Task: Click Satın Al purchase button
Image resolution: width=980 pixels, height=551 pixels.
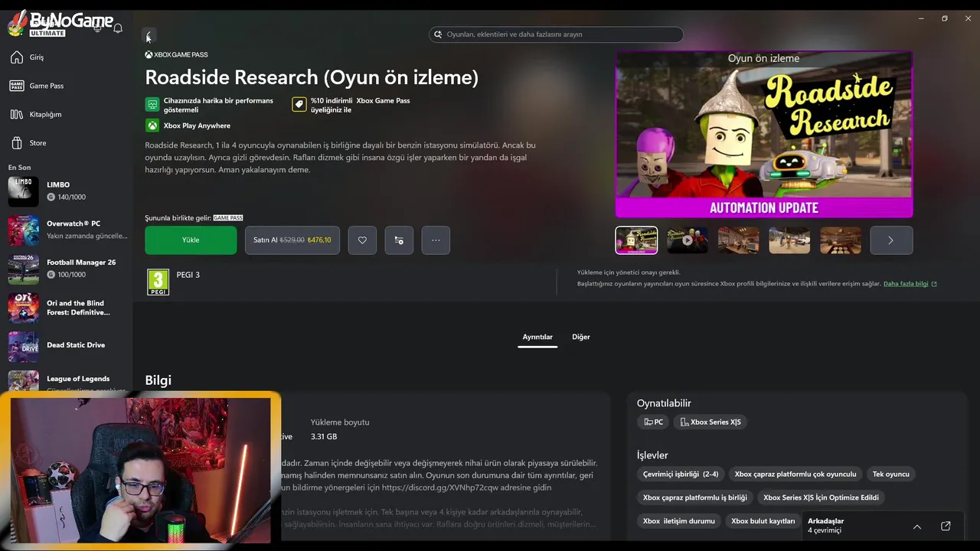Action: (x=292, y=240)
